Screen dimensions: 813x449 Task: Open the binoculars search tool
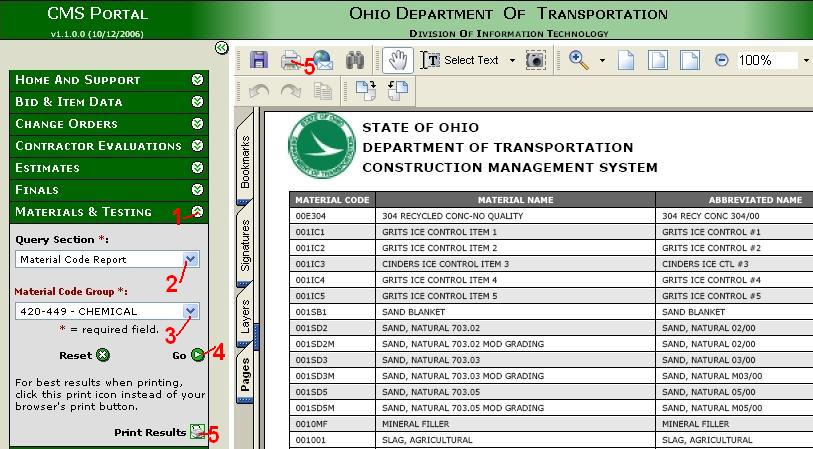pos(355,60)
